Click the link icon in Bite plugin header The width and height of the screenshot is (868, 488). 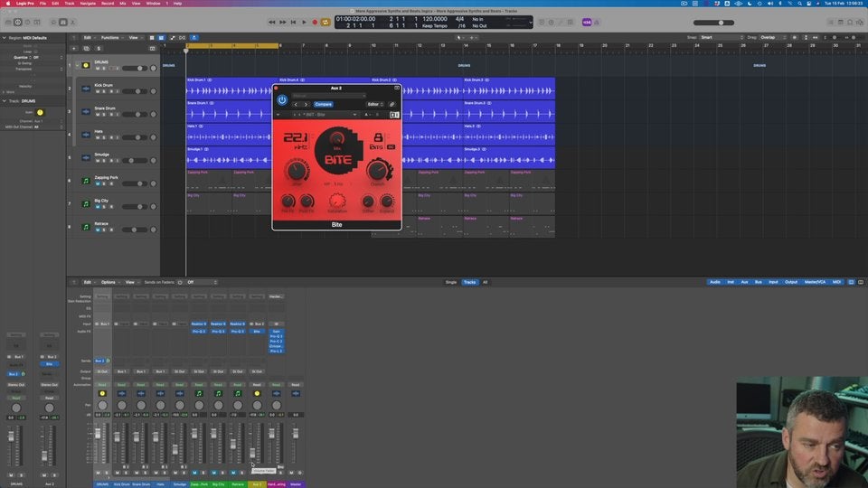coord(392,104)
